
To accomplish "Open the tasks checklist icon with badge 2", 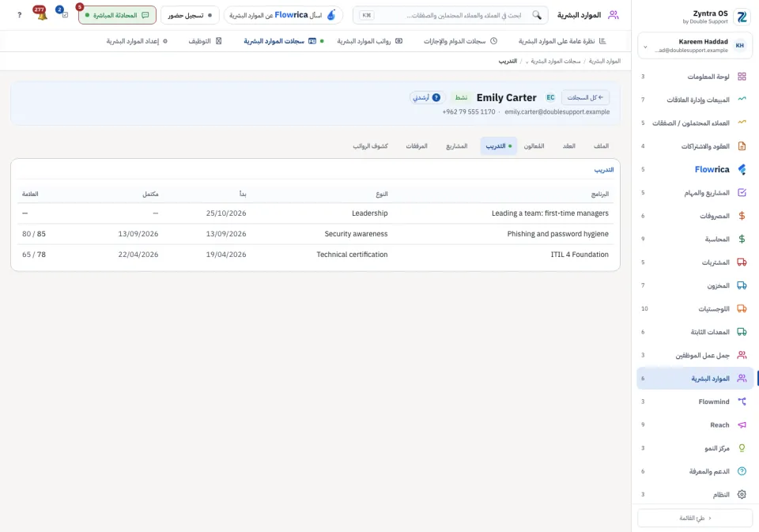I will [63, 14].
